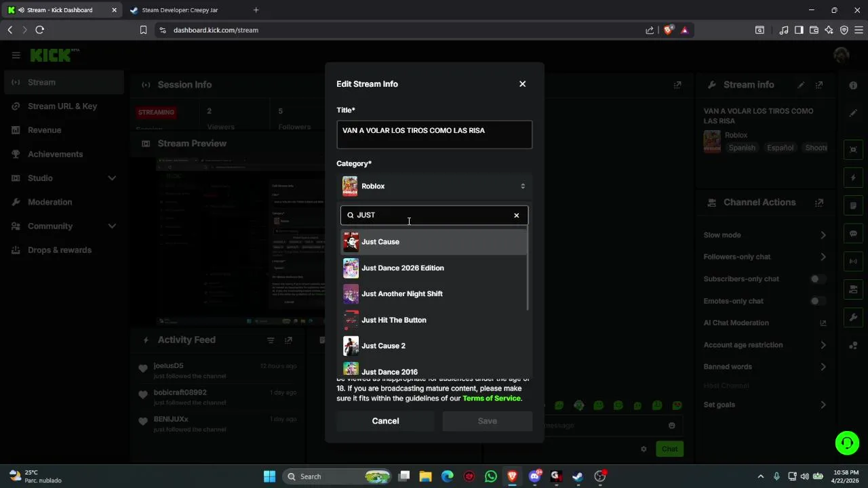This screenshot has height=488, width=868.
Task: Switch to Steam Developer: Creepy Jar tab
Action: coord(186,10)
